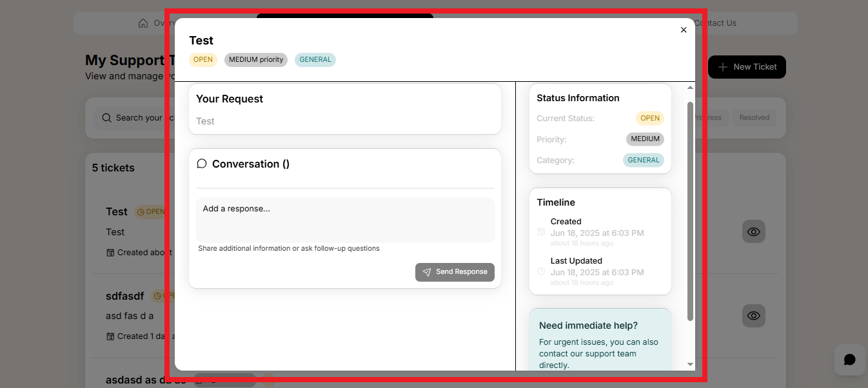Click the paper plane send icon

(426, 272)
